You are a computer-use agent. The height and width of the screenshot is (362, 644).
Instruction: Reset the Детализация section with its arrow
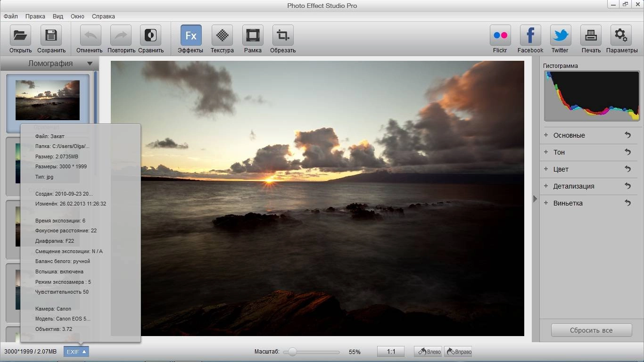pyautogui.click(x=627, y=186)
